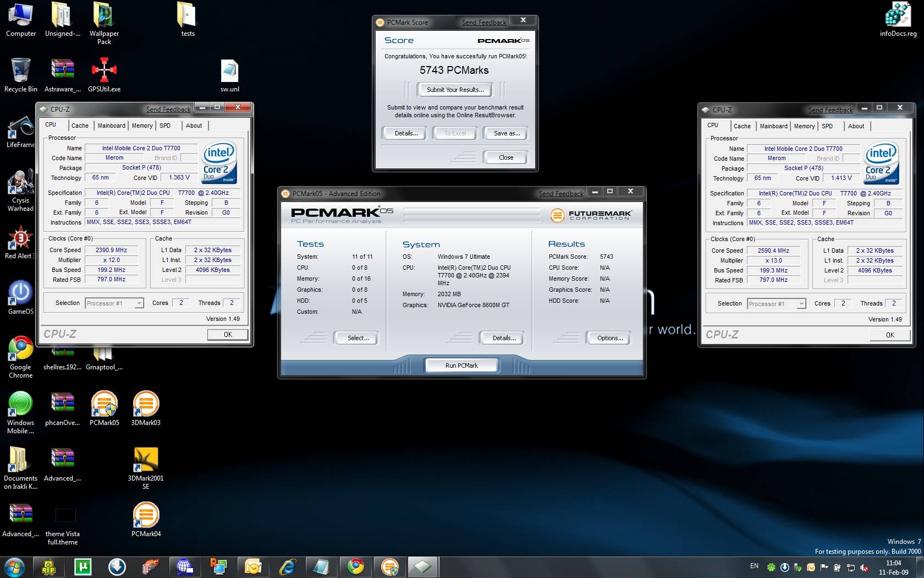Launch PCMark05 desktop shortcut

[x=104, y=408]
